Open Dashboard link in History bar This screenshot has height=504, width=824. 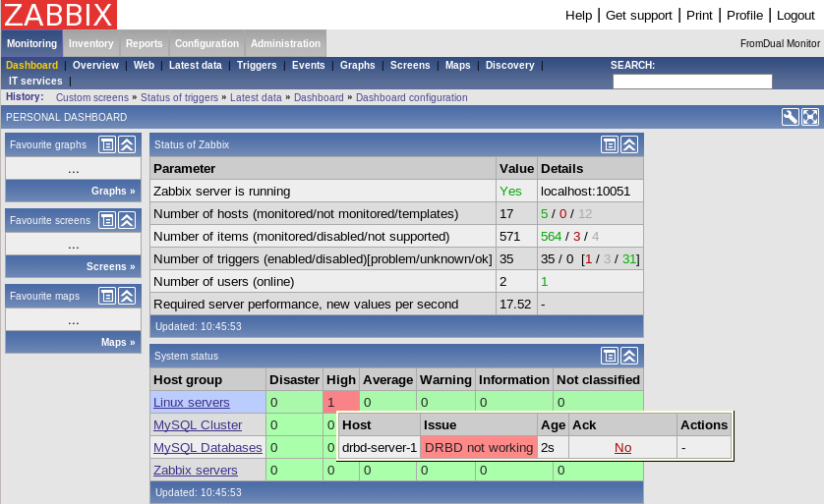(319, 97)
